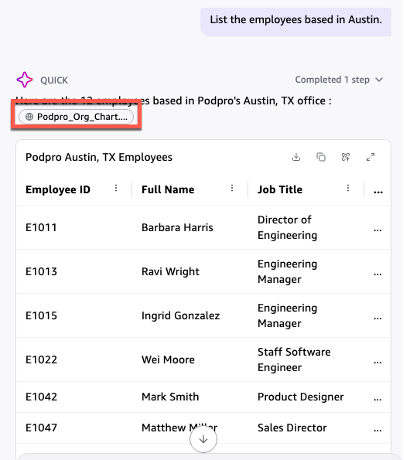
Task: Click the name Mark Smith
Action: [170, 397]
